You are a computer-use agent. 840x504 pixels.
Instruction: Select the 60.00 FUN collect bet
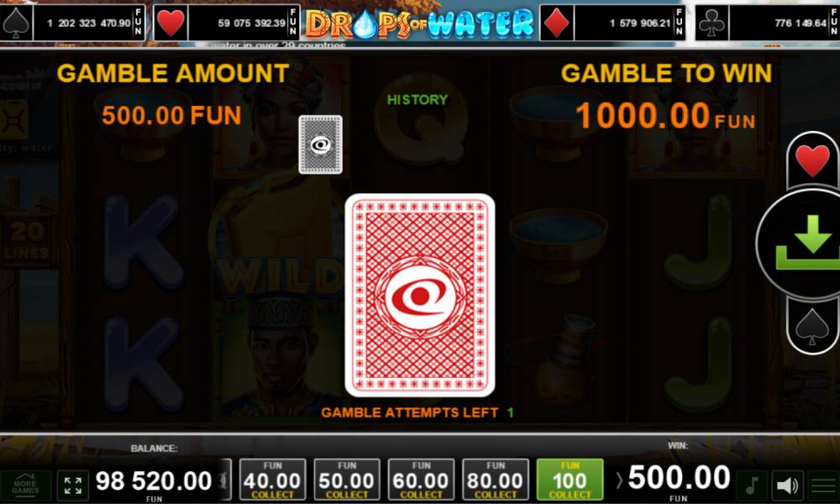421,480
